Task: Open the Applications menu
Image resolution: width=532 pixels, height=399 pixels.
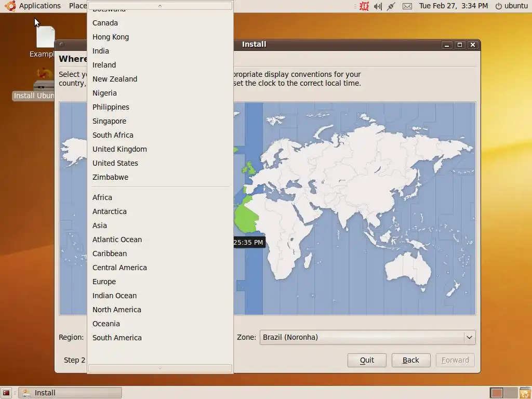Action: [x=39, y=6]
